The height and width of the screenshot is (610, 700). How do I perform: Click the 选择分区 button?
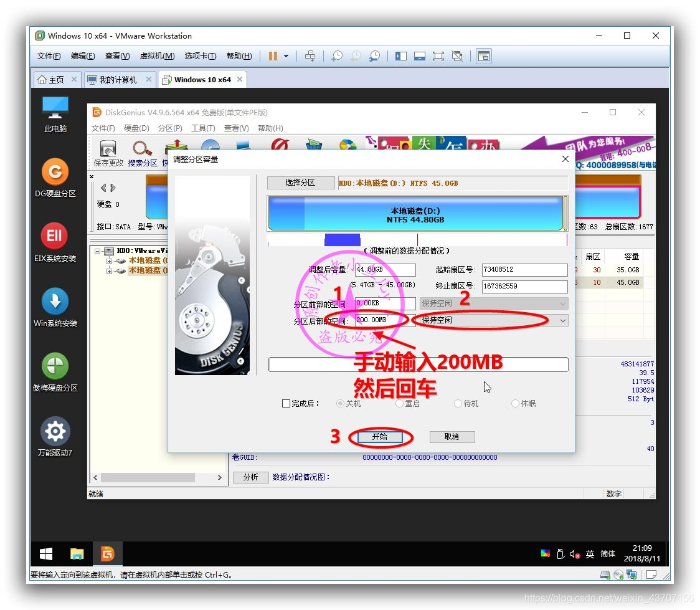point(300,183)
